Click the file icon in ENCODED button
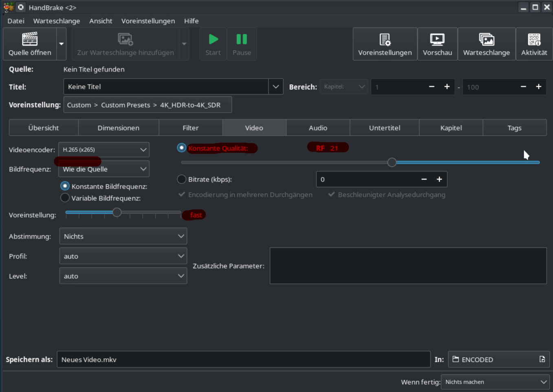This screenshot has width=553, height=392. [x=542, y=359]
